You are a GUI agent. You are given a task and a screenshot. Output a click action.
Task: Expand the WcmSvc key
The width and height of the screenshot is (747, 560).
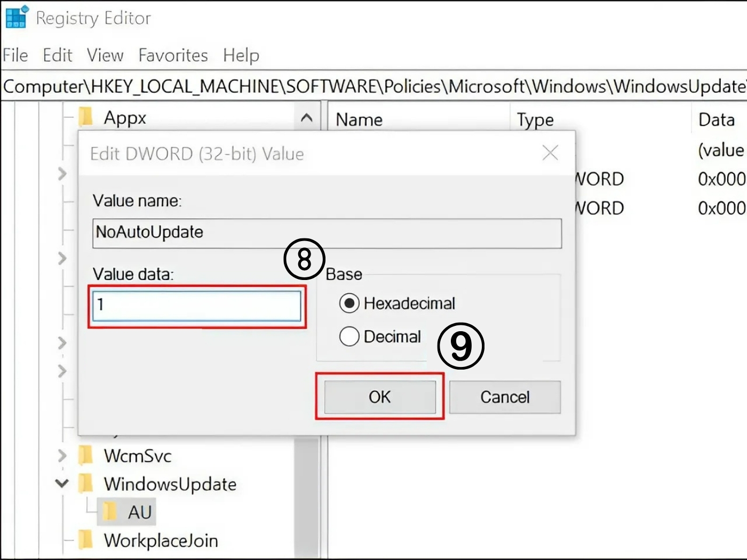(62, 455)
